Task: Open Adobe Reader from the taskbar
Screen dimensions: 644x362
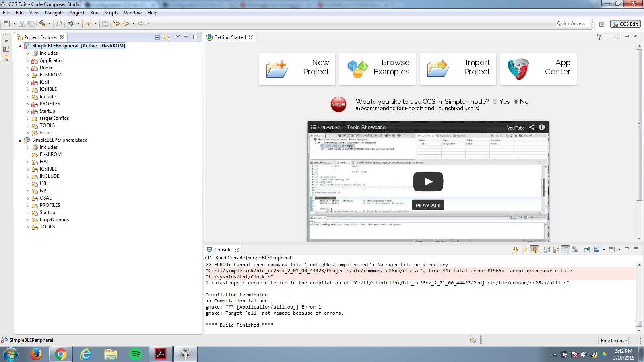Action: tap(161, 354)
